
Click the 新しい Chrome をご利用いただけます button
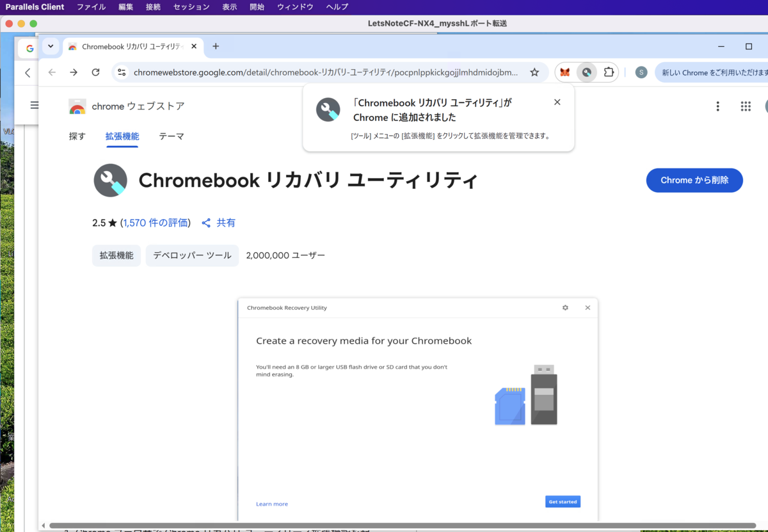tap(710, 72)
